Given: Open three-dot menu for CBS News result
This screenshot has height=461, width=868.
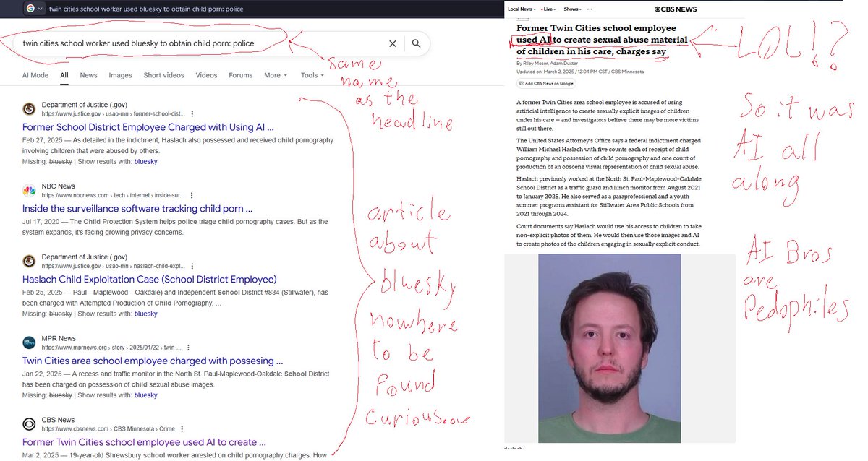Looking at the screenshot, I should pos(182,428).
